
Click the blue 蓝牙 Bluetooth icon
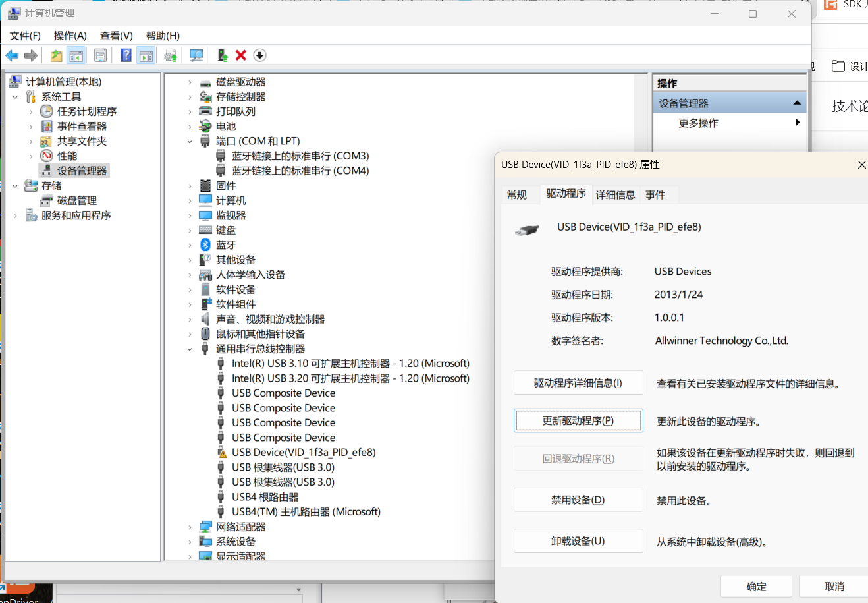205,244
